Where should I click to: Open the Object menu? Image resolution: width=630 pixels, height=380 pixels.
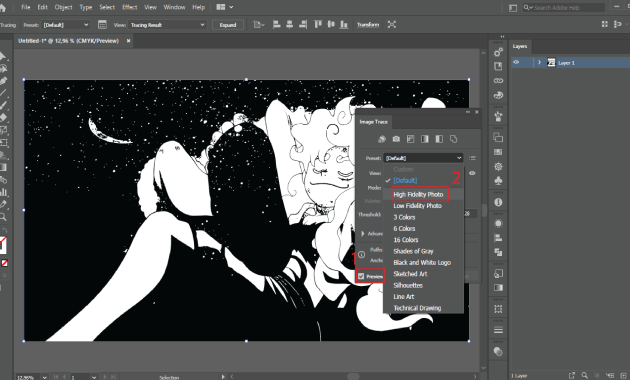click(x=63, y=7)
